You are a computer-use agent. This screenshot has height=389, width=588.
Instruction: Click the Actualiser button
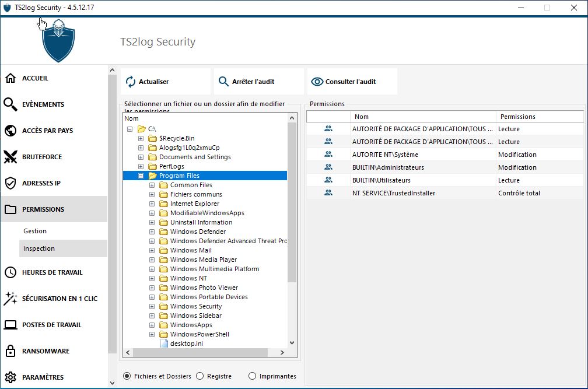pos(166,81)
